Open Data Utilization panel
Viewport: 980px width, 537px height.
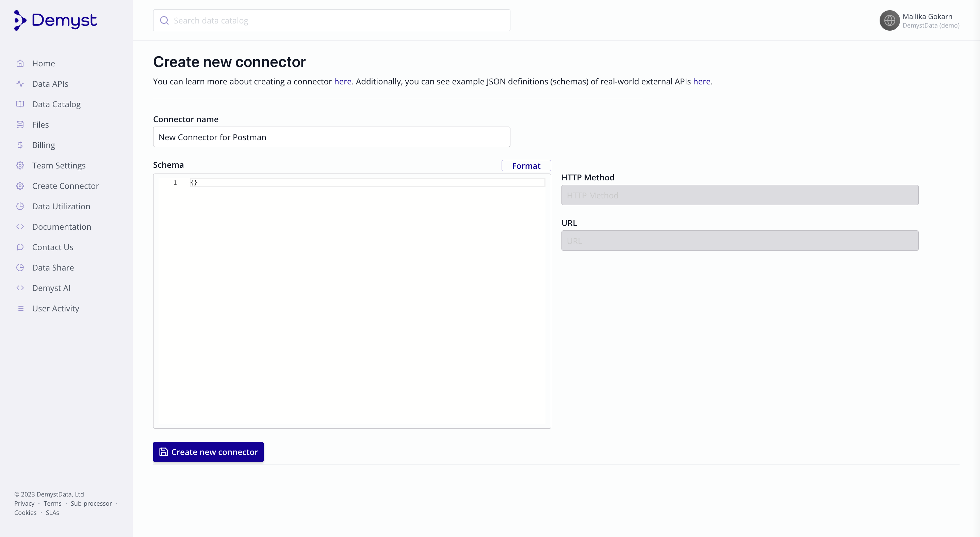61,206
